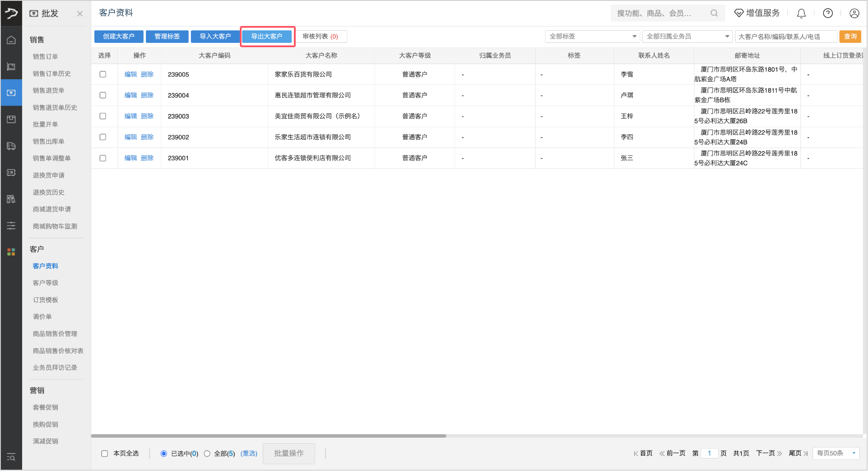Expand the 全部归属业务员 dropdown

[x=687, y=36]
